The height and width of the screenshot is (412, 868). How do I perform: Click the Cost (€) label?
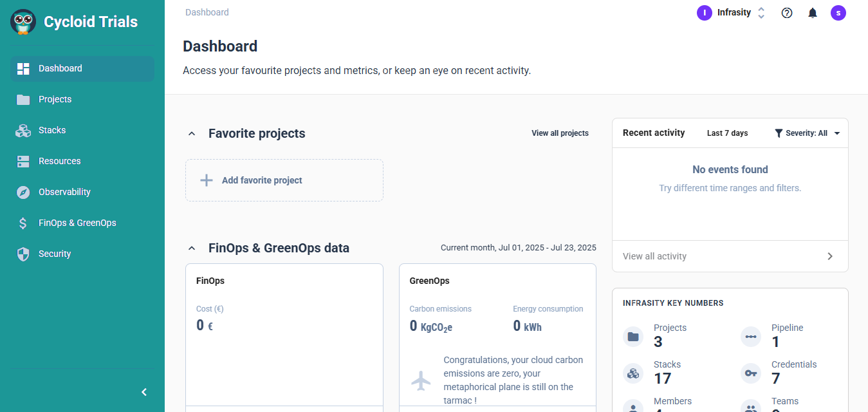(210, 309)
